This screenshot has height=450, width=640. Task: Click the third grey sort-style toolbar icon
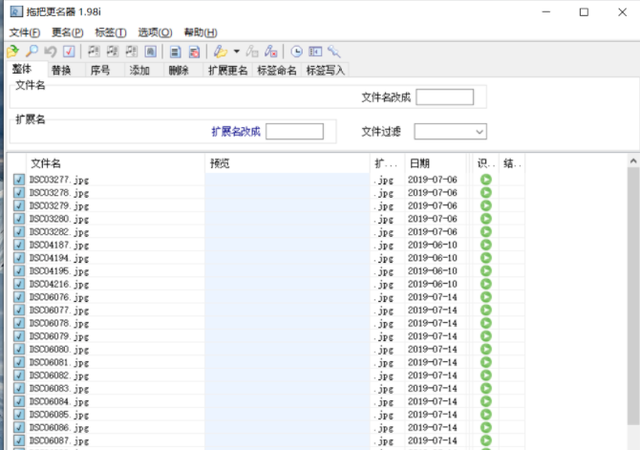click(x=131, y=51)
